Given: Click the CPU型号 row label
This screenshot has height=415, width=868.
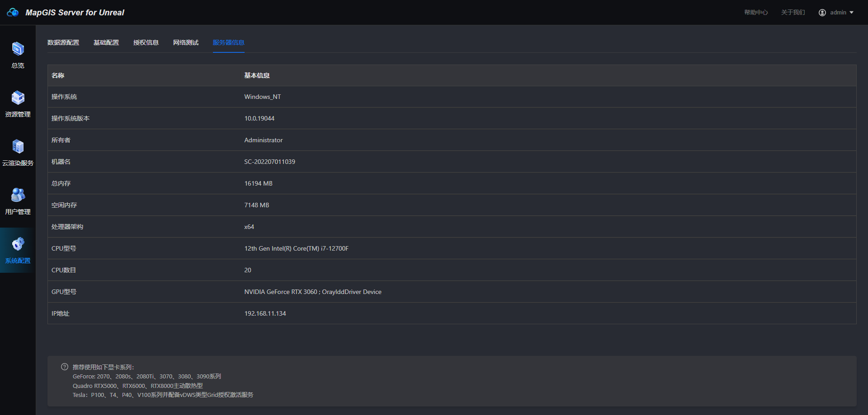Looking at the screenshot, I should [x=64, y=248].
